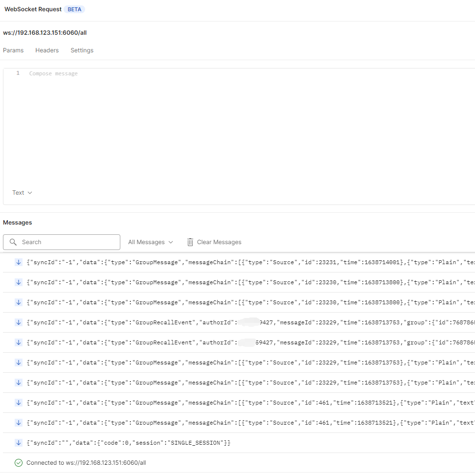
Task: Click the BETA badge next to WebSocket Request
Action: 74,9
